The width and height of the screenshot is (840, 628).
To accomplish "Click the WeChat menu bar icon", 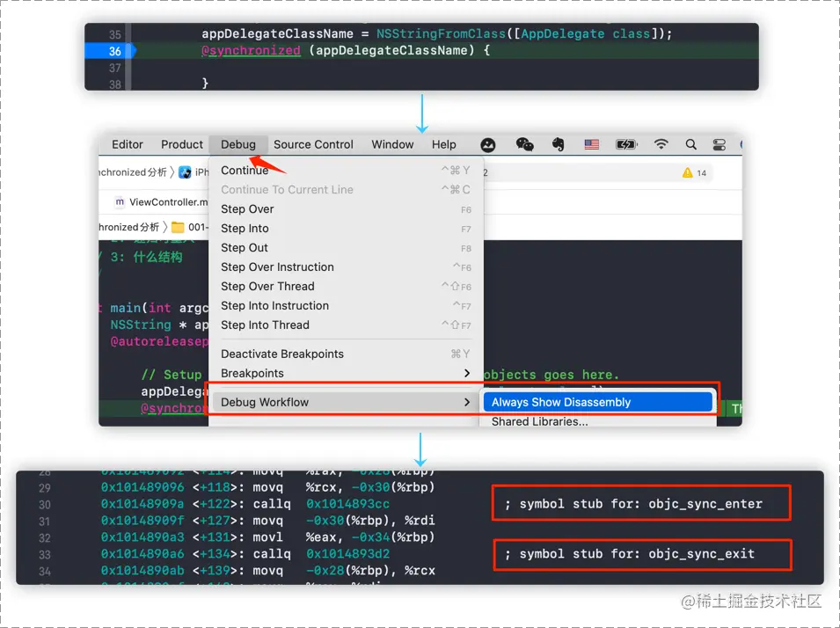I will [x=524, y=144].
